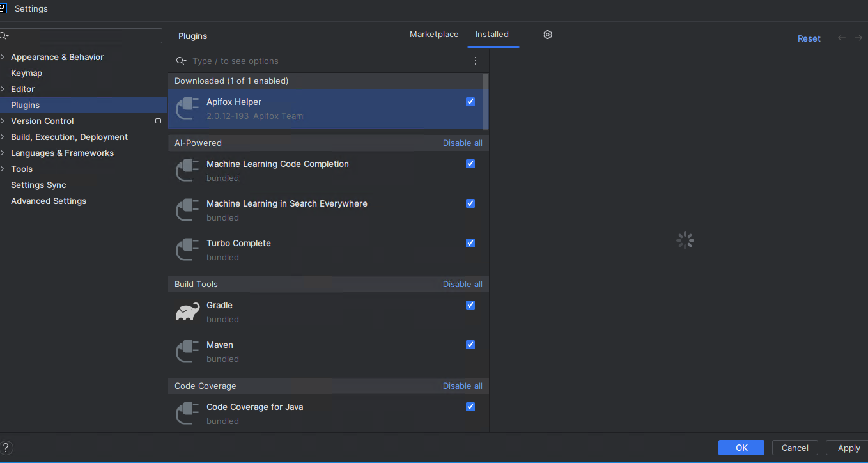
Task: Click the Apply button
Action: [848, 448]
